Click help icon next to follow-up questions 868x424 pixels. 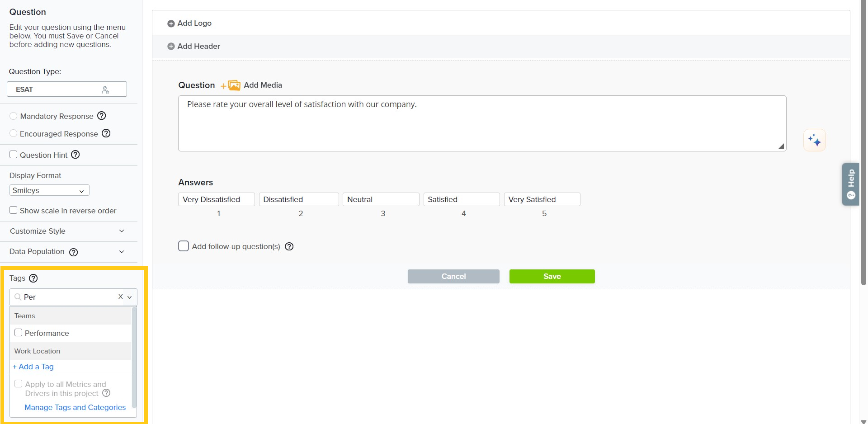[x=289, y=247]
